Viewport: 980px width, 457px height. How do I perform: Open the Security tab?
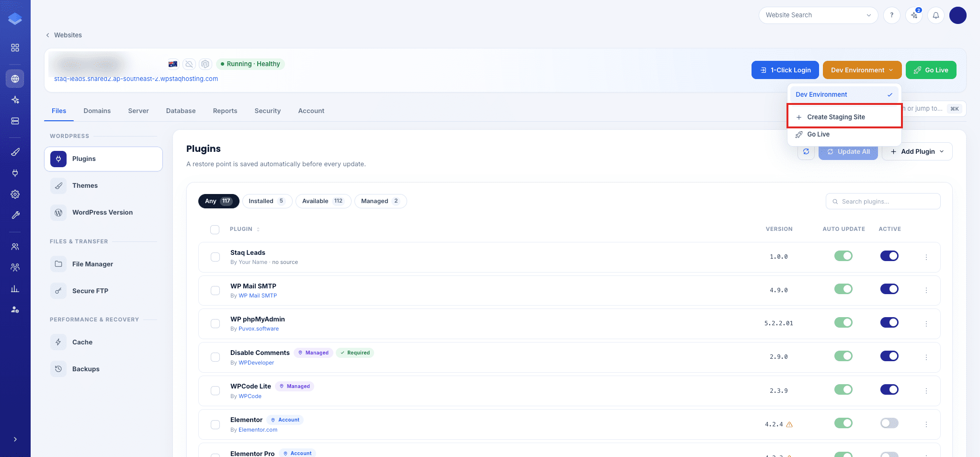268,111
